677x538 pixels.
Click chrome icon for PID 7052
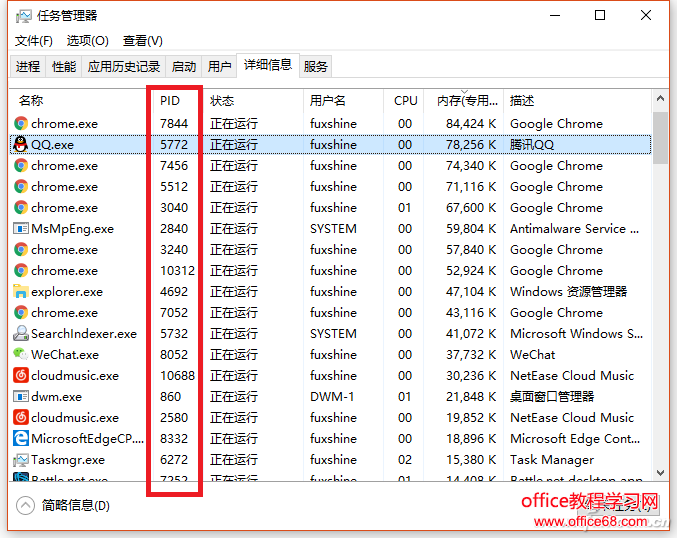(x=20, y=312)
